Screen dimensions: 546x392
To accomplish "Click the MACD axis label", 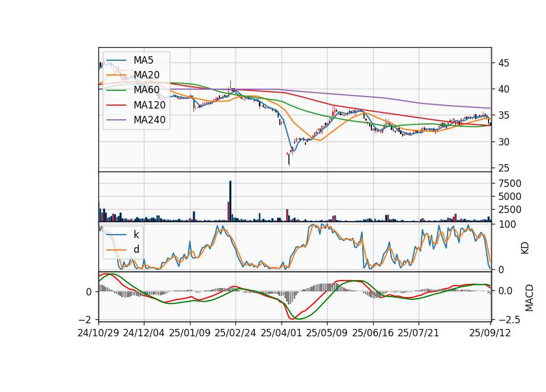I will pyautogui.click(x=529, y=298).
